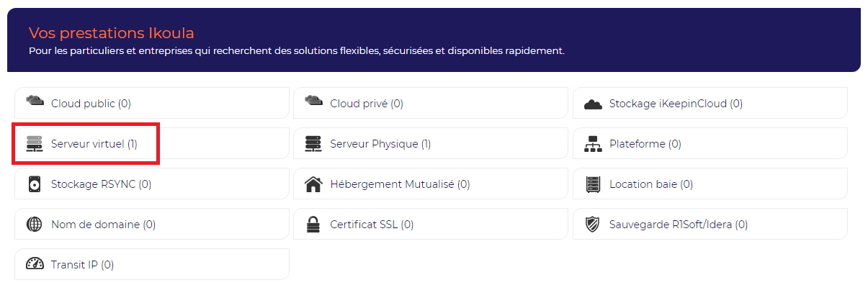
Task: Click the Cloud public cloud icon
Action: click(x=35, y=101)
